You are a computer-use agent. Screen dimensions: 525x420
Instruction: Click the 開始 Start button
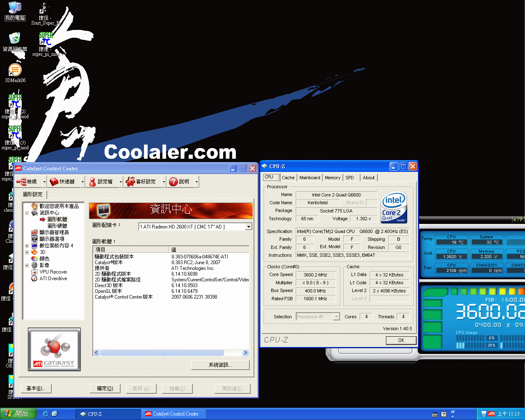tap(18, 414)
